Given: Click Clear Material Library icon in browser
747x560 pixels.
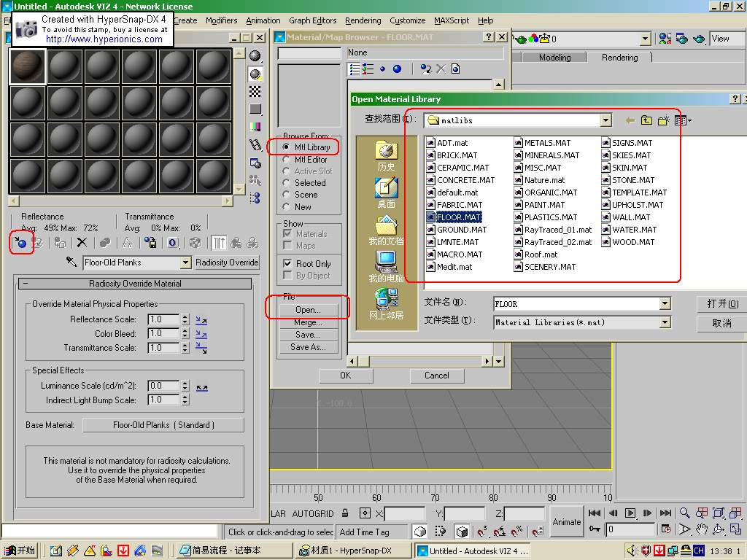Looking at the screenshot, I should coord(455,69).
